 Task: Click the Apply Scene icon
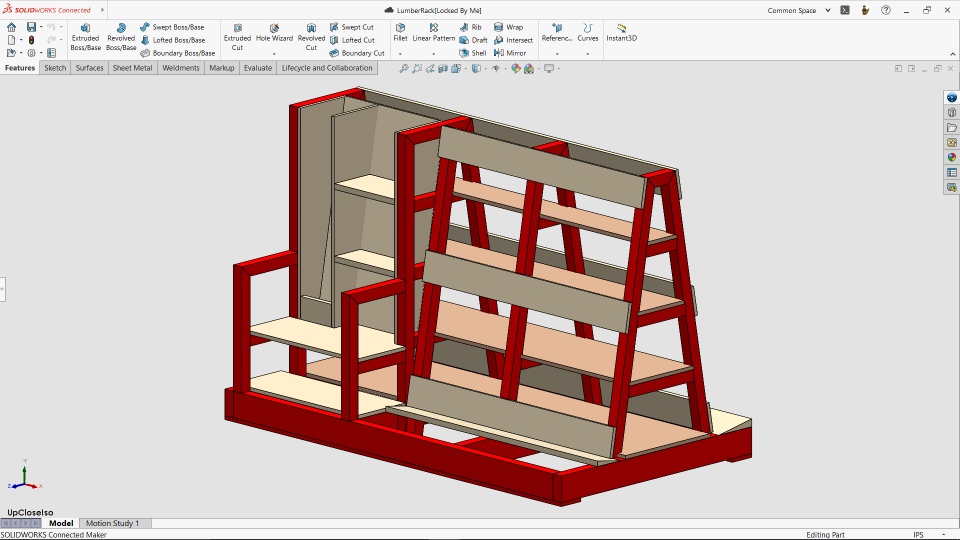coord(529,69)
